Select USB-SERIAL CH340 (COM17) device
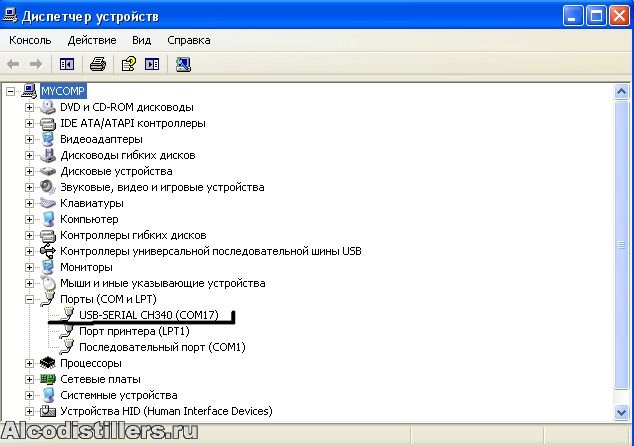 149,315
